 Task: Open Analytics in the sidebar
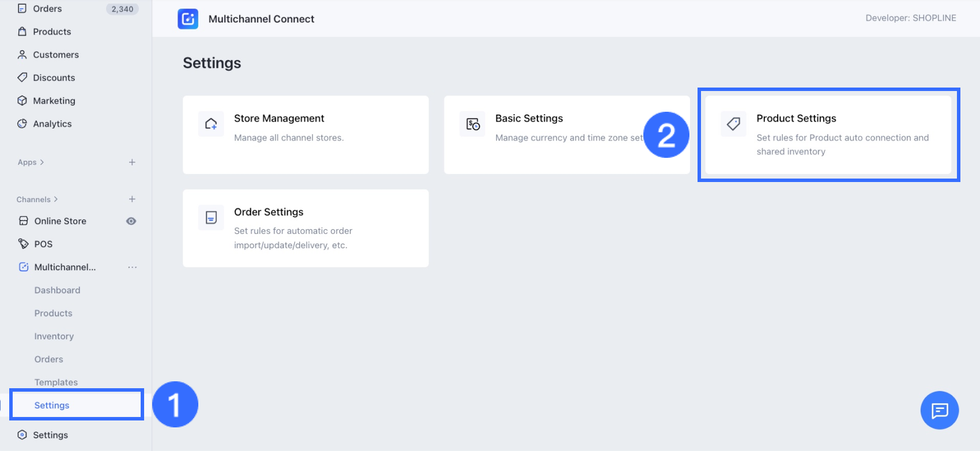click(x=52, y=124)
